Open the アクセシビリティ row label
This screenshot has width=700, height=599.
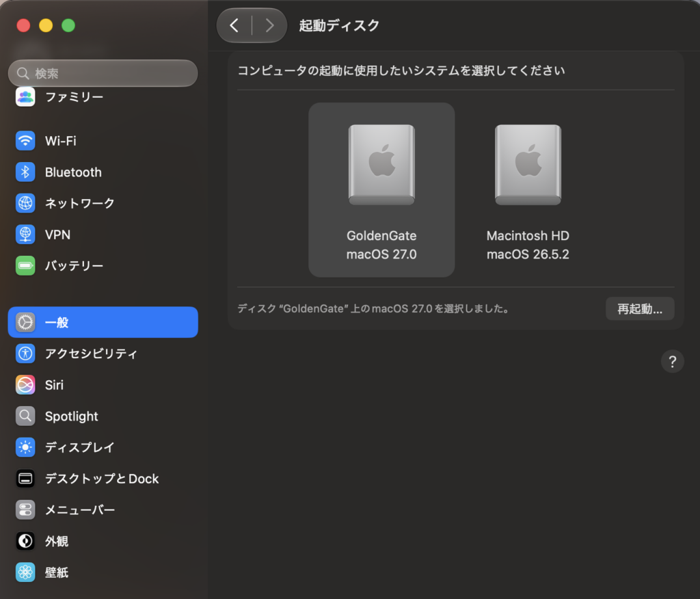91,354
